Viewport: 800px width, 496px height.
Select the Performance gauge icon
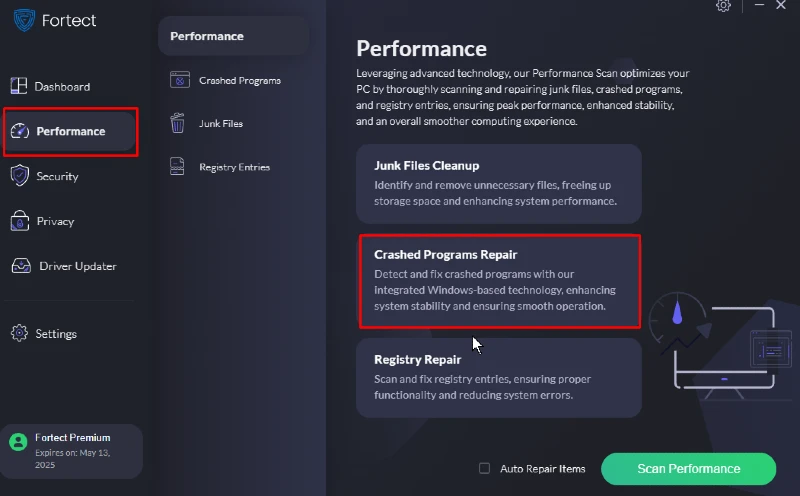point(20,131)
